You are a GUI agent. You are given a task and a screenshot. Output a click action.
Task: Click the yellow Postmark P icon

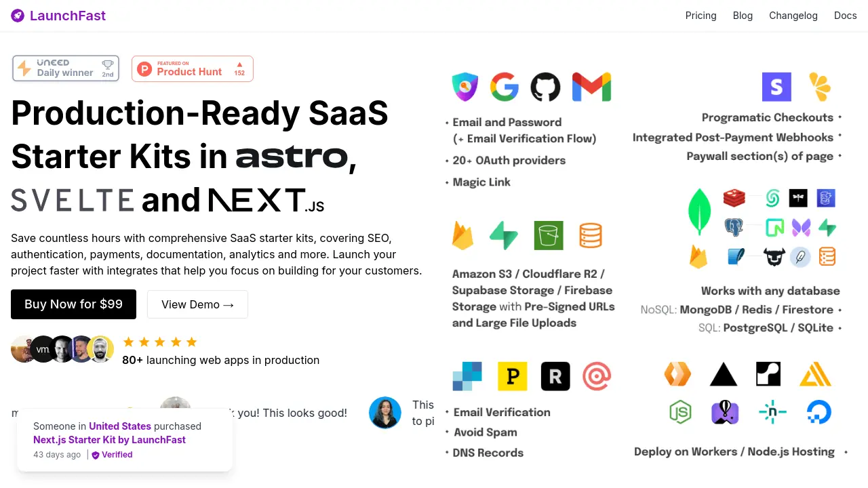513,376
